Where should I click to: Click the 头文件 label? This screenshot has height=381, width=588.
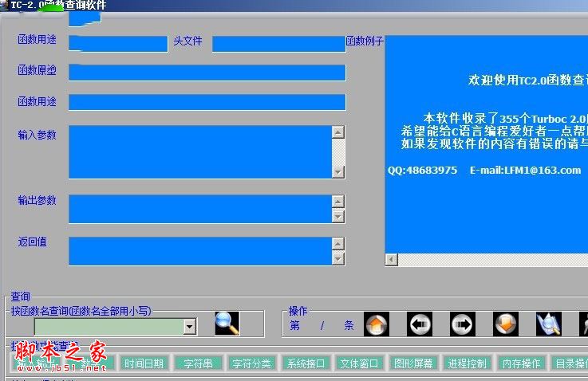coord(187,41)
